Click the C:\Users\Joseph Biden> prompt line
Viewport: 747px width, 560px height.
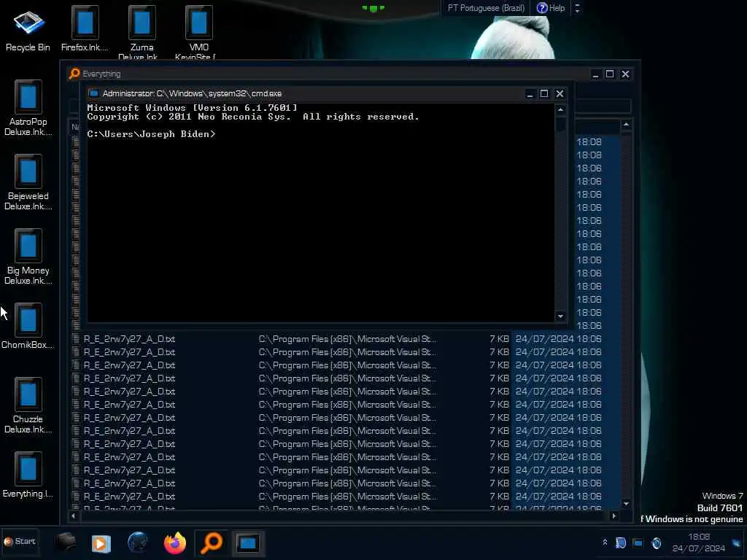(152, 134)
